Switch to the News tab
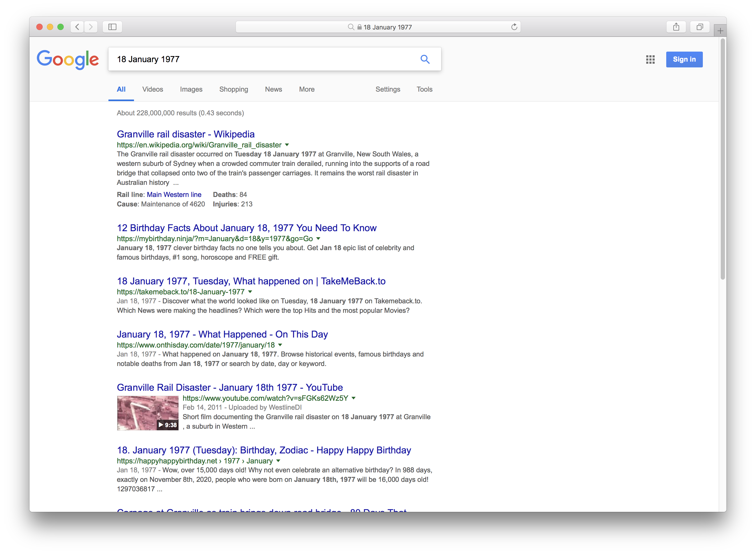This screenshot has height=554, width=756. coord(273,89)
